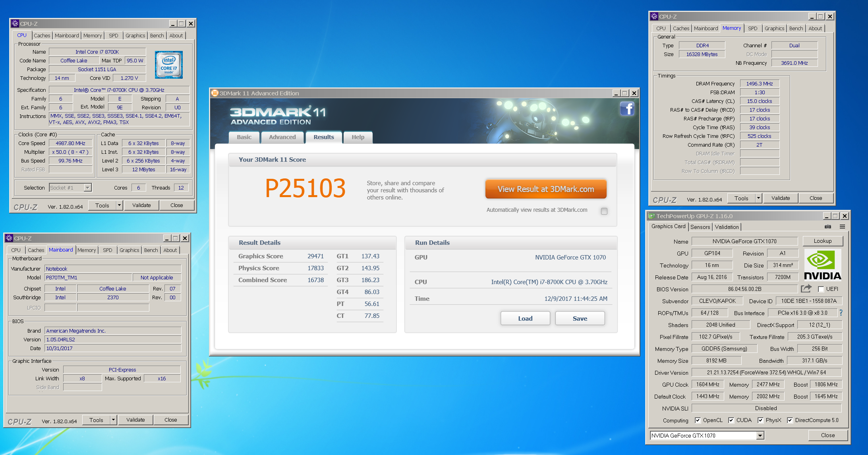Click the Lookup button in GPU-Z
This screenshot has height=455, width=868.
pyautogui.click(x=823, y=241)
